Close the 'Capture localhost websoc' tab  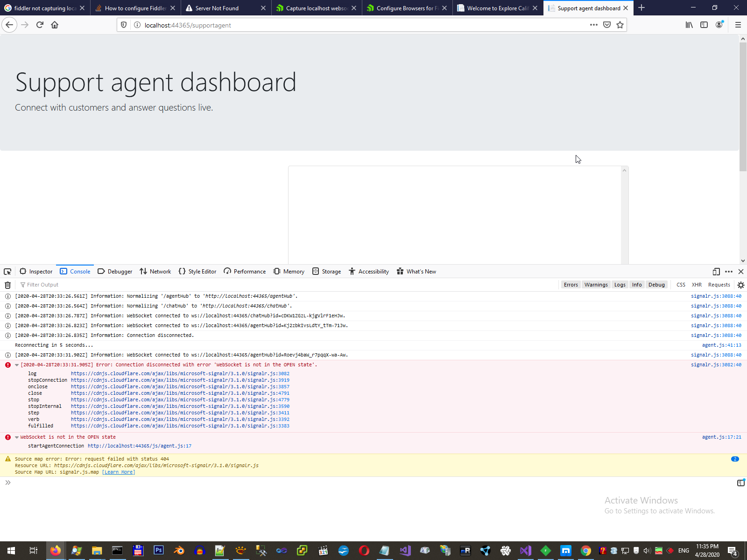coord(354,8)
